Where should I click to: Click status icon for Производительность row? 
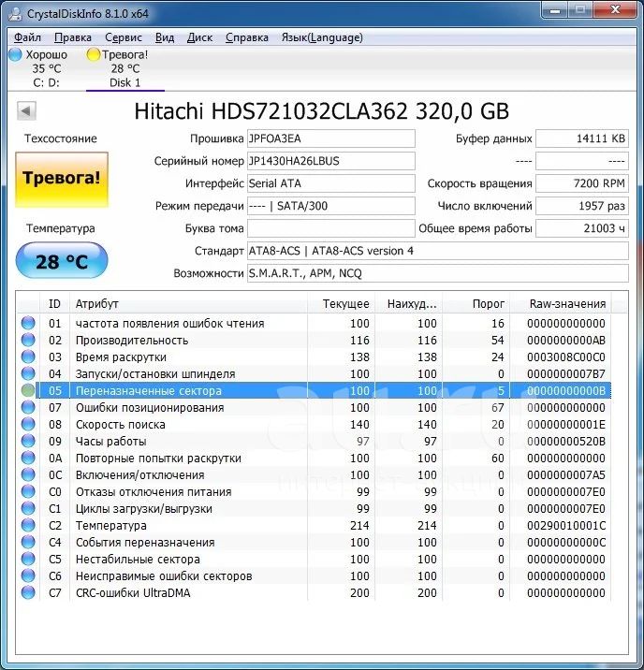click(x=28, y=340)
